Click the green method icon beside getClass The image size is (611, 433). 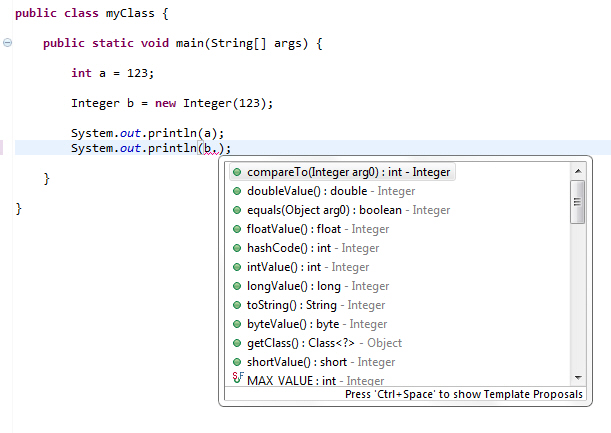[x=237, y=343]
